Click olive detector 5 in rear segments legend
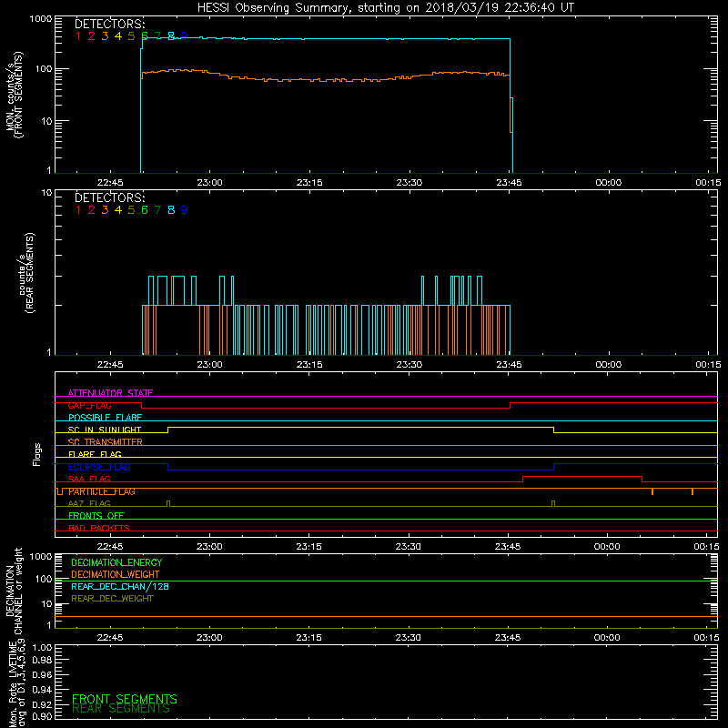The width and height of the screenshot is (728, 728). tap(131, 210)
